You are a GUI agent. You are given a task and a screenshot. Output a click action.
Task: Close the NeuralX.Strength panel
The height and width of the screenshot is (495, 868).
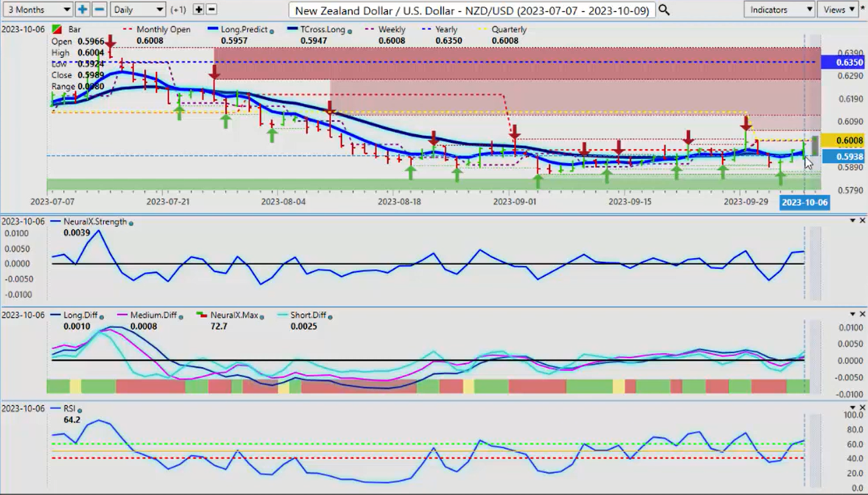(x=862, y=220)
